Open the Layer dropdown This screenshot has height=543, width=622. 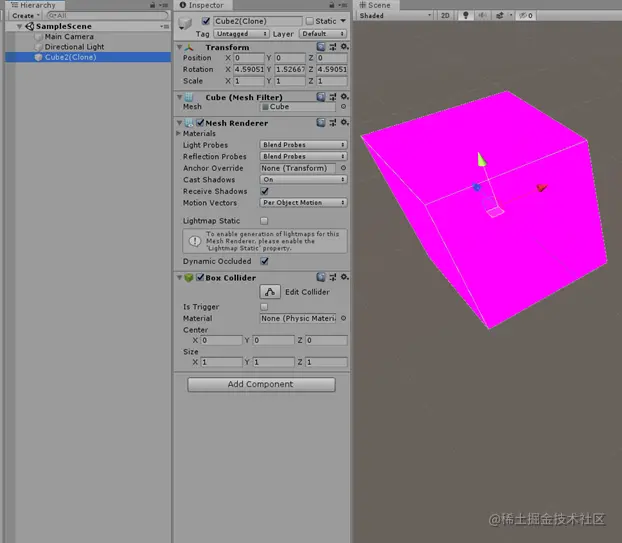tap(323, 34)
